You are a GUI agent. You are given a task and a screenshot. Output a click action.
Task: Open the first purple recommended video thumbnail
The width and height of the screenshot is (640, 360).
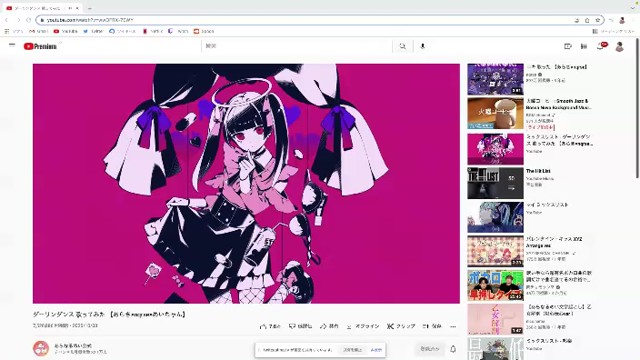495,79
